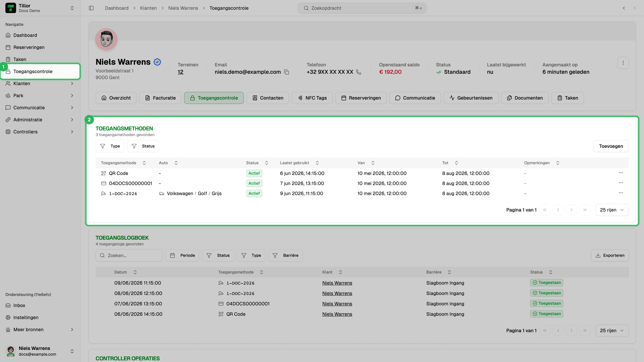The height and width of the screenshot is (362, 644).
Task: Open rows-per-page dropdown in methods table
Action: coord(612,210)
